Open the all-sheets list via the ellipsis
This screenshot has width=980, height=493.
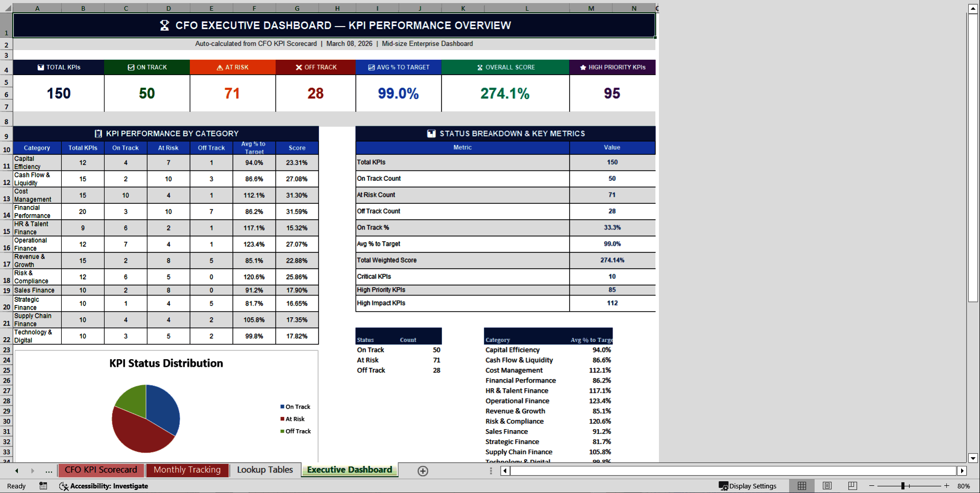point(48,471)
